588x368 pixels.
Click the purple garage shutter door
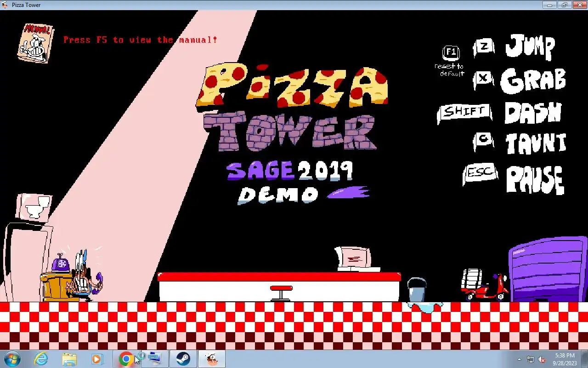click(548, 270)
